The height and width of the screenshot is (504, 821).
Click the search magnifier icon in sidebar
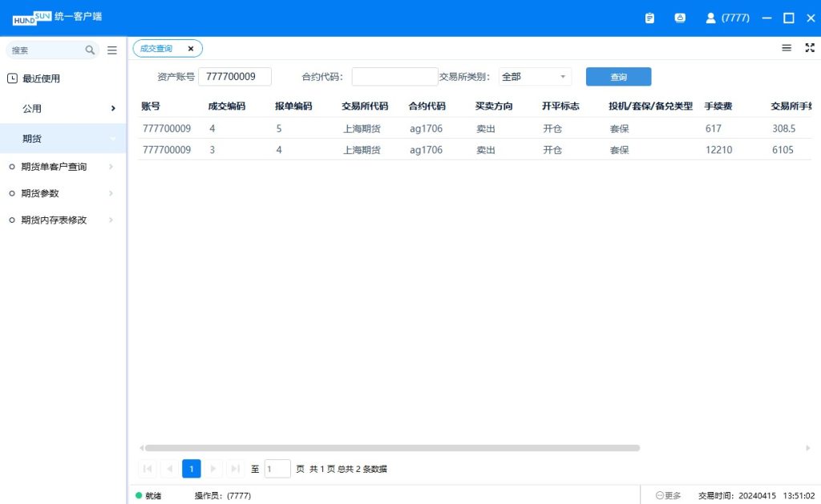pos(90,50)
